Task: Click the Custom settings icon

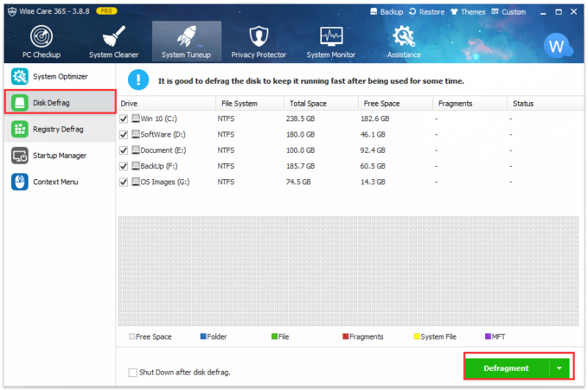Action: tap(495, 12)
